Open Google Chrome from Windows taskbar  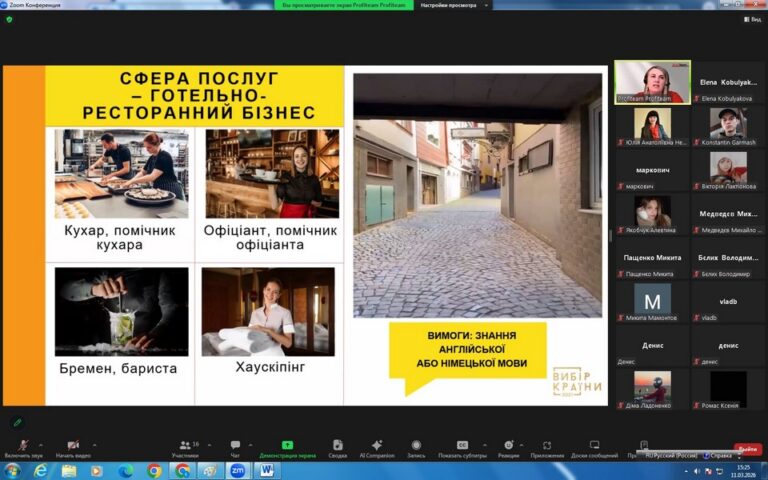point(154,470)
